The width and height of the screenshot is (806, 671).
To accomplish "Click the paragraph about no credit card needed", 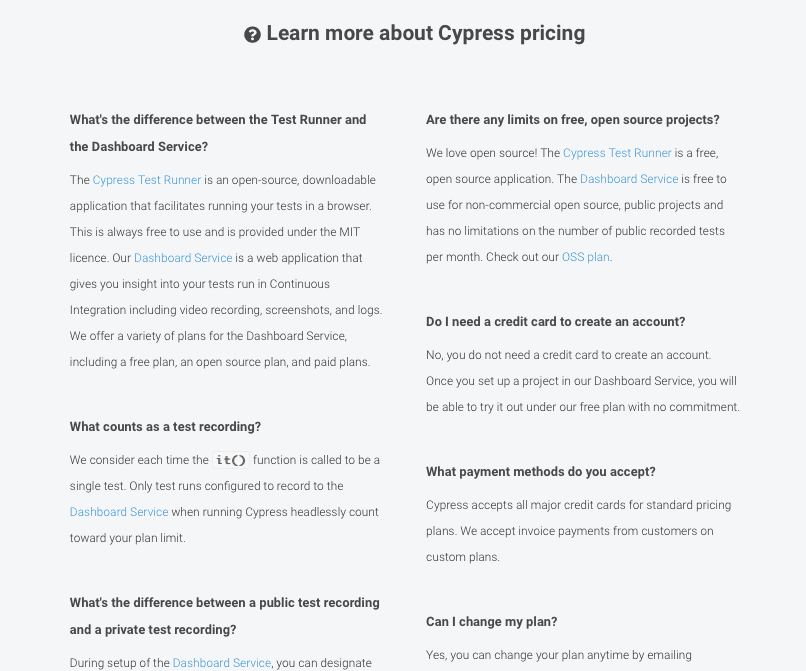I will tap(583, 381).
